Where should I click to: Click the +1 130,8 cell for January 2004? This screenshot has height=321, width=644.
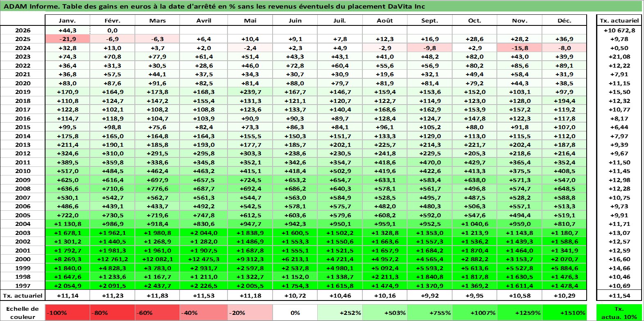pos(67,224)
